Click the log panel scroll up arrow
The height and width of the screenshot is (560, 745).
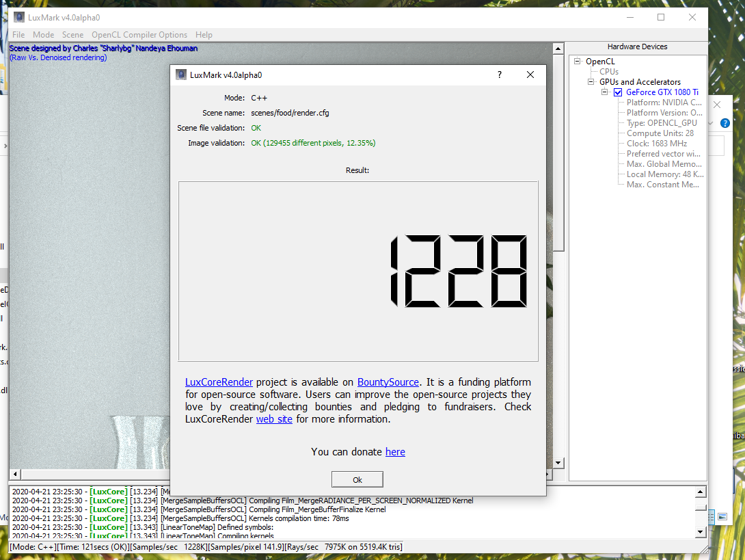(701, 492)
